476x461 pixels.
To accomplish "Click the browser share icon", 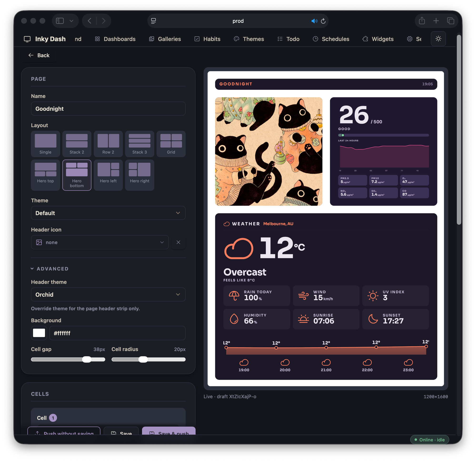I will (422, 21).
